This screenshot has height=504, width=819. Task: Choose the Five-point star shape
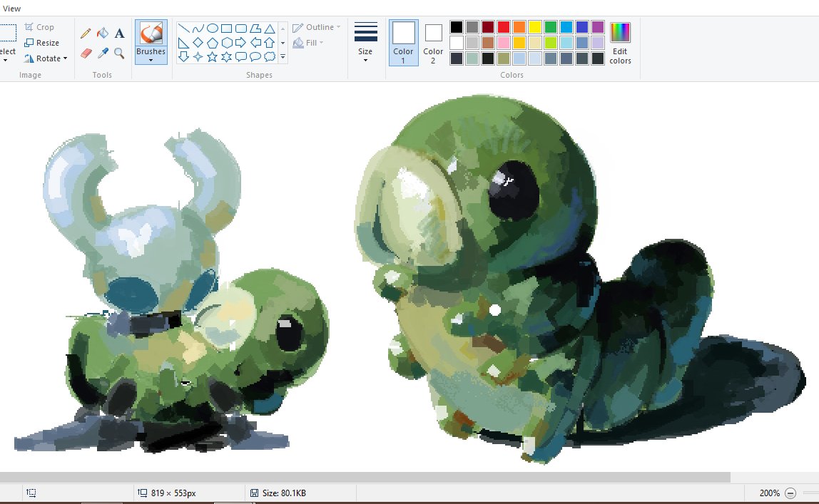click(x=212, y=57)
